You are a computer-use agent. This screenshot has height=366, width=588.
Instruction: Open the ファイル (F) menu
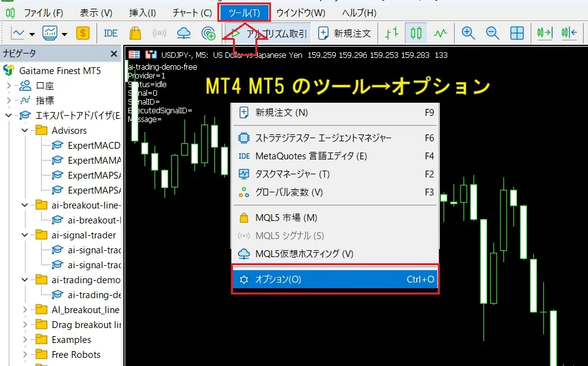pos(44,12)
